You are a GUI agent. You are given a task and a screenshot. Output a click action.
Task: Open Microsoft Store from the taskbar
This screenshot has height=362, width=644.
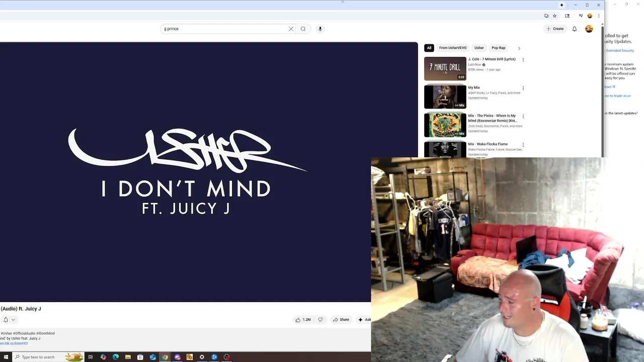(x=140, y=357)
